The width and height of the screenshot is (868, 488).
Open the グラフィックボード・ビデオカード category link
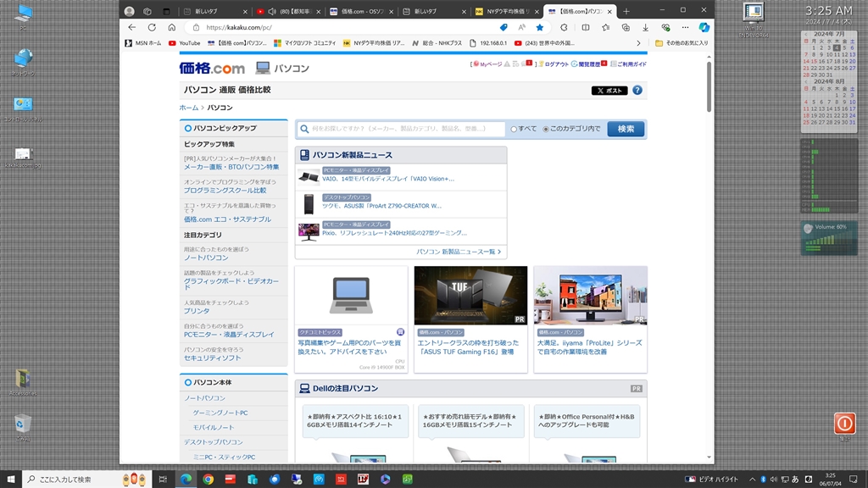coord(231,285)
